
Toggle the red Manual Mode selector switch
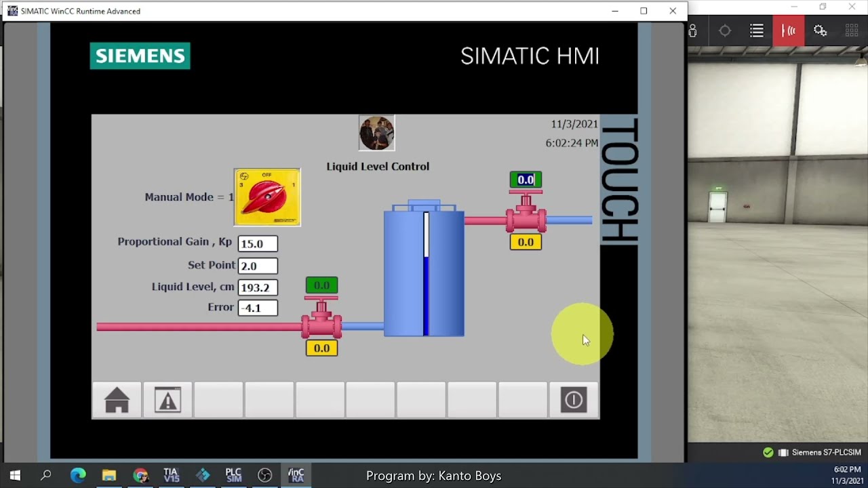pos(267,197)
